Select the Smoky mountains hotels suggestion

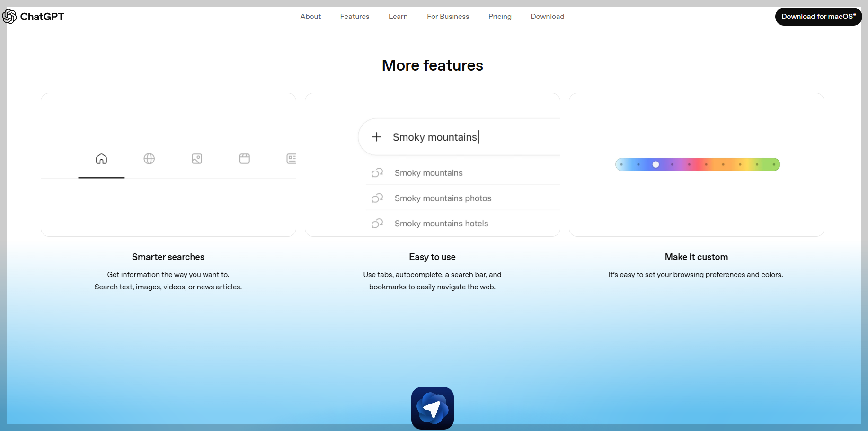[x=441, y=223]
